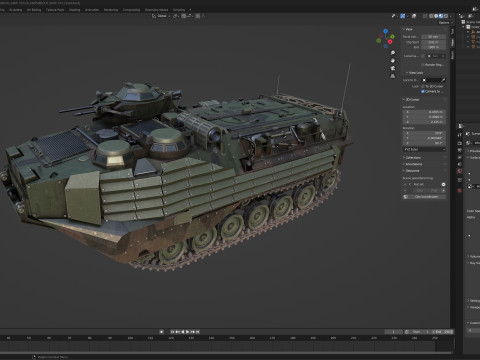This screenshot has width=480, height=360.
Task: Switch to the Compositing workspace tab
Action: tap(131, 10)
